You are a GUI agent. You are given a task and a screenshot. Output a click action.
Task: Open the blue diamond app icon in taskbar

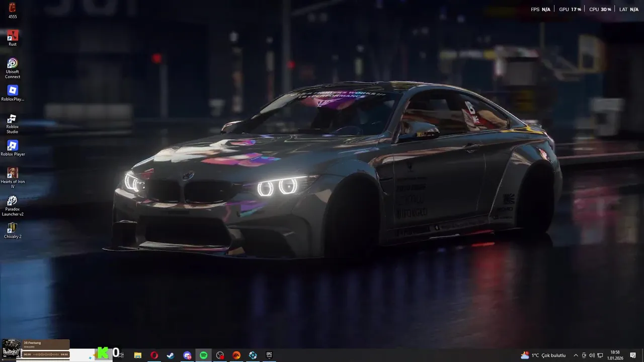(253, 355)
